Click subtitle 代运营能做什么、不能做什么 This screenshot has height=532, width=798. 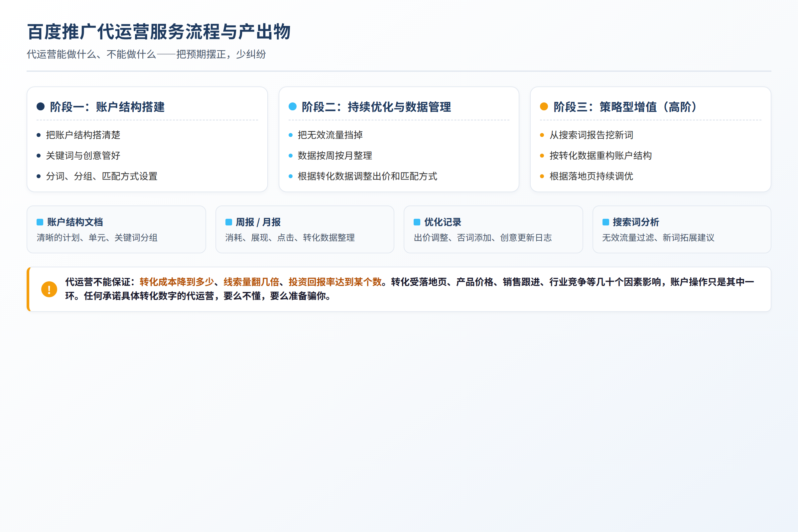91,54
